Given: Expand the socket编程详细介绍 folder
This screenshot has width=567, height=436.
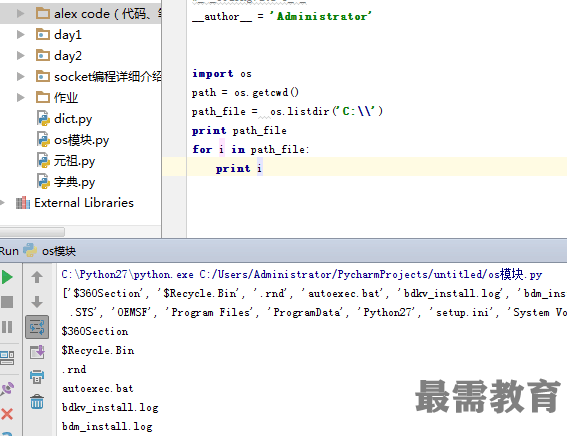Looking at the screenshot, I should (21, 77).
